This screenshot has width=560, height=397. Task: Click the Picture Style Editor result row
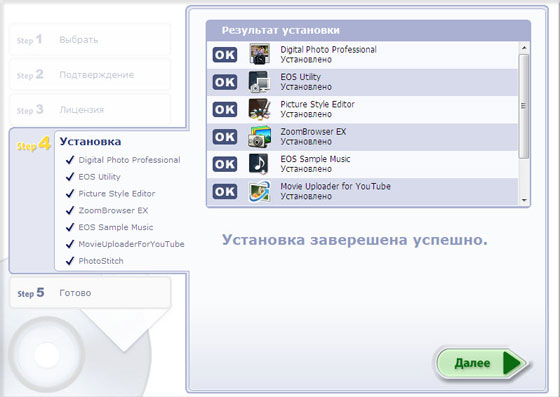pos(362,109)
